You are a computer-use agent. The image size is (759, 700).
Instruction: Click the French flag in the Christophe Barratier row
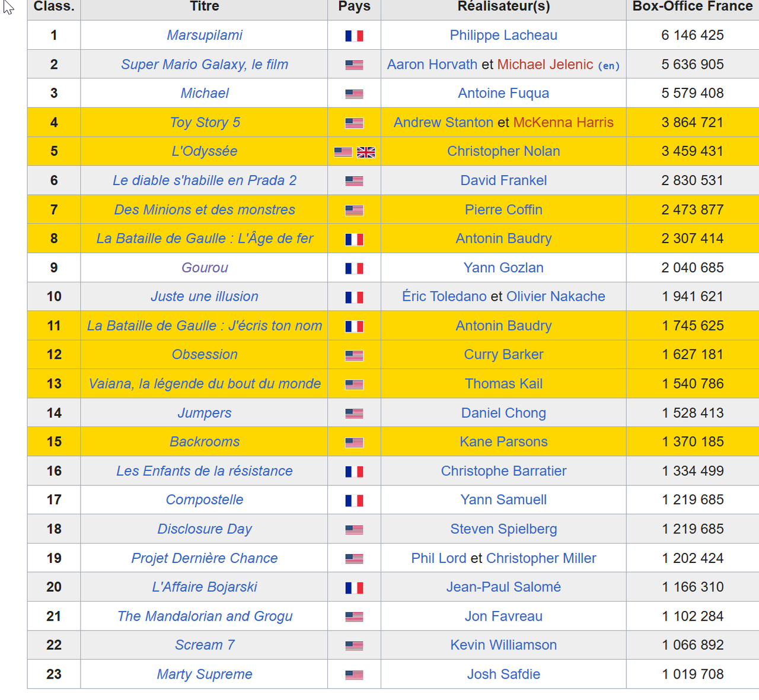354,472
